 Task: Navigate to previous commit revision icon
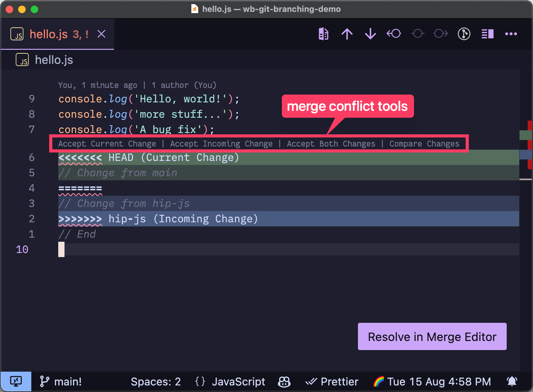click(x=394, y=34)
